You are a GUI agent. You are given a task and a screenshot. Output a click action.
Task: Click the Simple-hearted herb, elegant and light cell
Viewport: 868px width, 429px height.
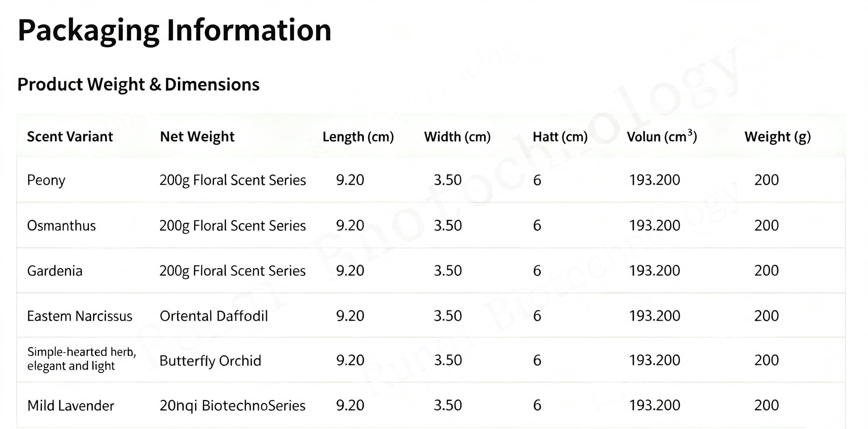point(82,359)
